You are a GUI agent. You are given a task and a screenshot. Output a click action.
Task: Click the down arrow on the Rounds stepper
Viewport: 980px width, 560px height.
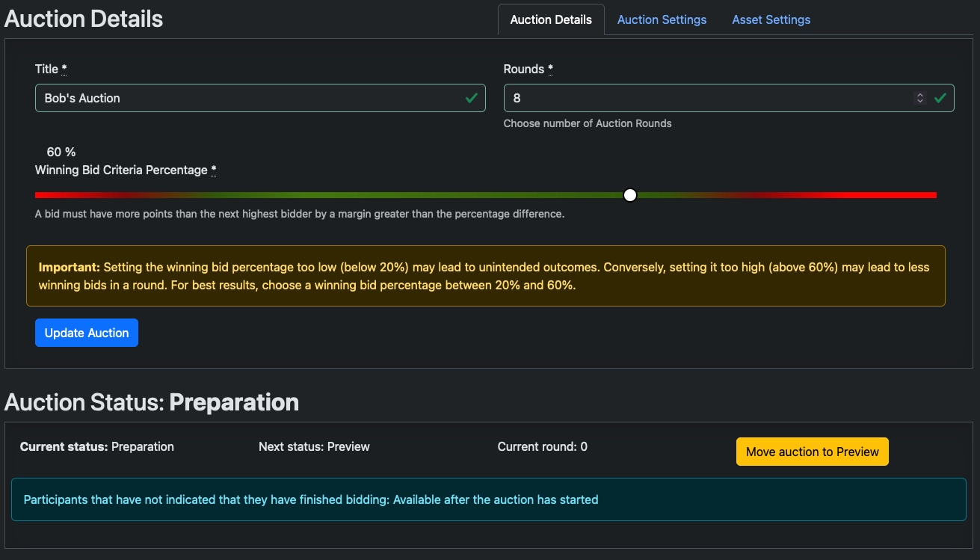(919, 101)
